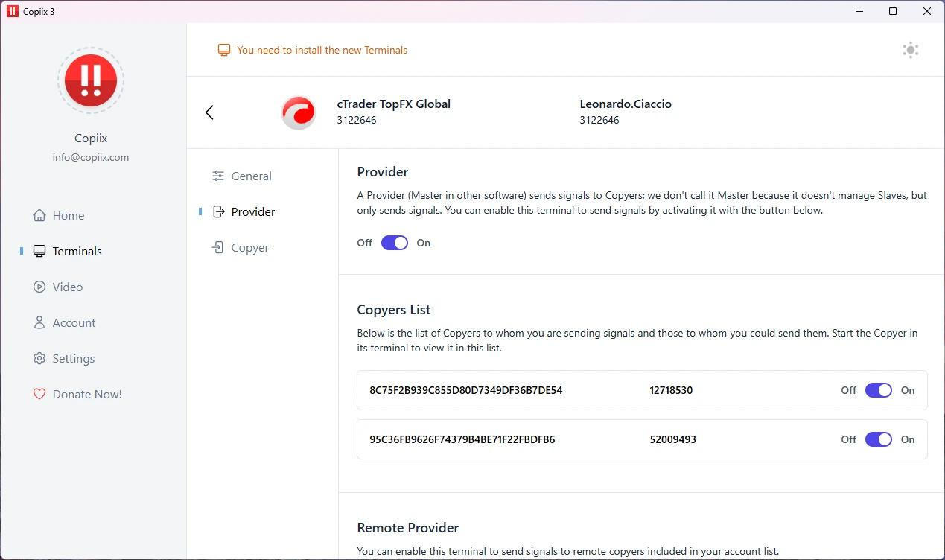Click copier ID 95C36FB9626F74379B4BE71F22FBDFB6
This screenshot has width=945, height=560.
[462, 439]
